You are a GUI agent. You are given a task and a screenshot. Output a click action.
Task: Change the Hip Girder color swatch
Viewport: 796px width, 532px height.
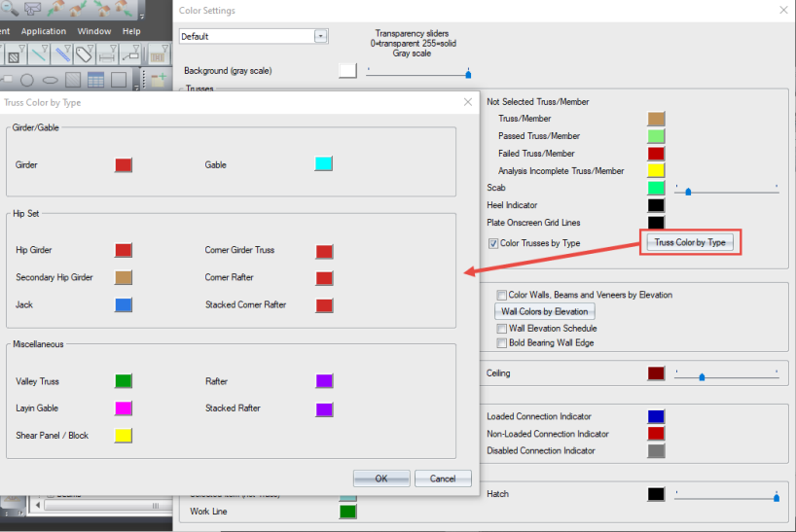pyautogui.click(x=124, y=250)
